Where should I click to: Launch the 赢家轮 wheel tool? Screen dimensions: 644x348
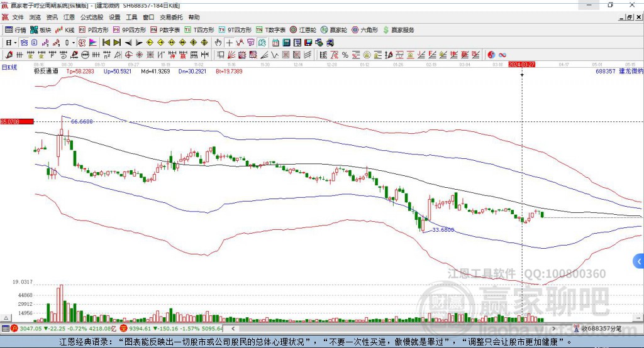pyautogui.click(x=334, y=30)
